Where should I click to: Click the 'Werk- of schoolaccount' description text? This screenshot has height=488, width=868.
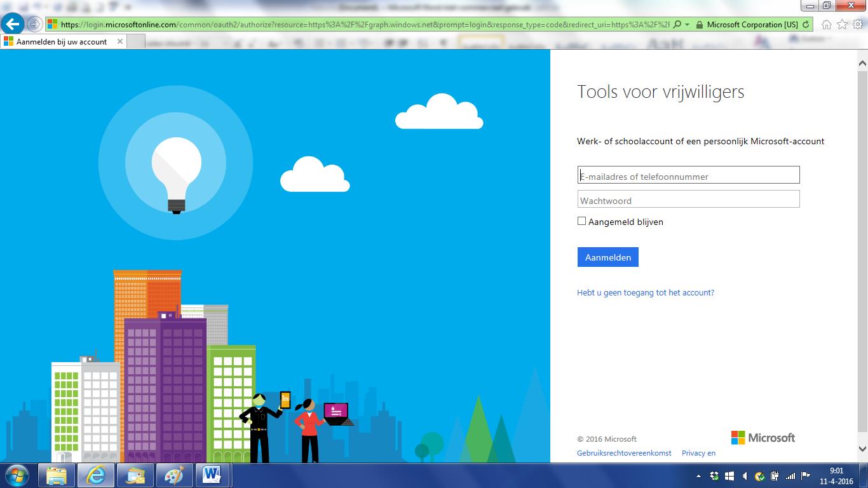701,142
